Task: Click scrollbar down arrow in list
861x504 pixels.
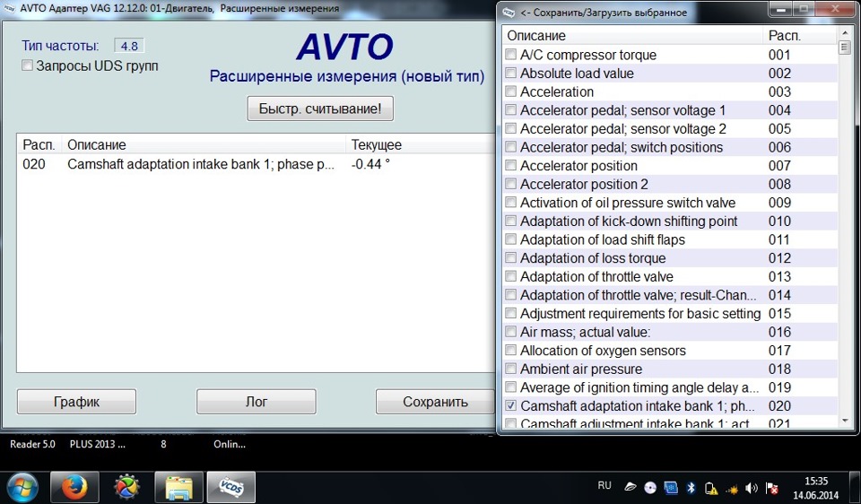Action: pos(845,421)
